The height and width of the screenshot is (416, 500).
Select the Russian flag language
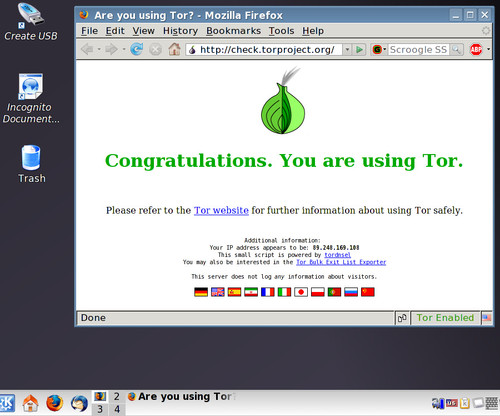tap(351, 292)
